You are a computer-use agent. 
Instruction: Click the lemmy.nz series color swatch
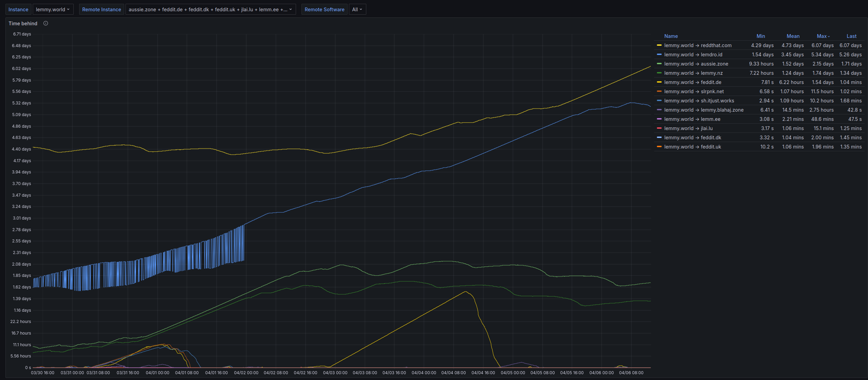(x=659, y=73)
